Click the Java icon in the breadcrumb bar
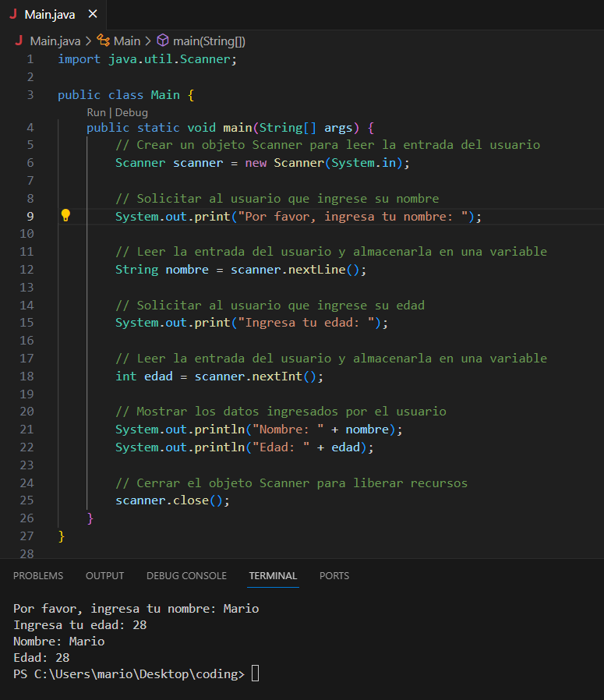The image size is (604, 700). 19,41
